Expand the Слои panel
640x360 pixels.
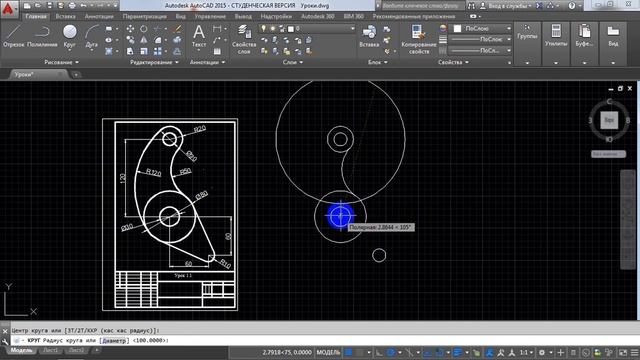point(292,62)
